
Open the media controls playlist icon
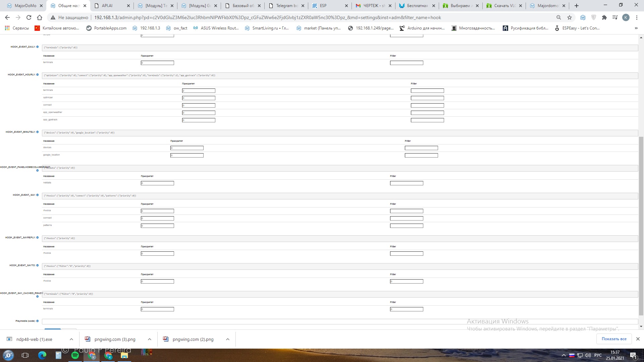point(615,17)
